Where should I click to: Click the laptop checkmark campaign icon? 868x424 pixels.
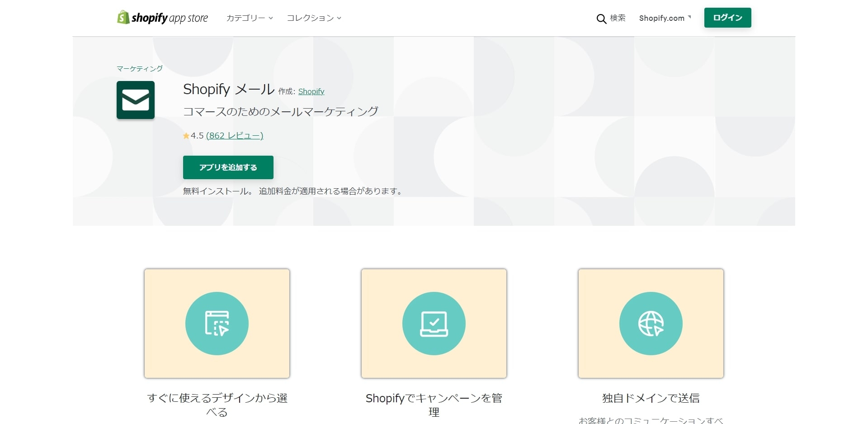(434, 324)
